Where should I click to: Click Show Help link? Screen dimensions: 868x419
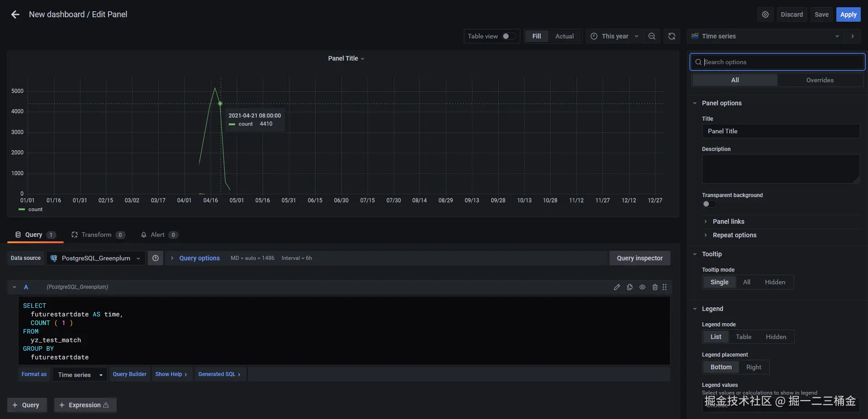point(171,374)
